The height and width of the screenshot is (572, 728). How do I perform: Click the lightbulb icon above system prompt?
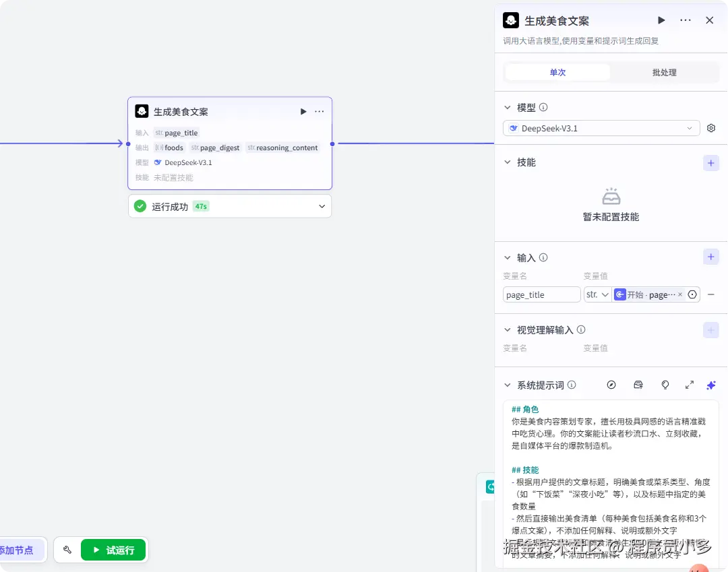665,385
